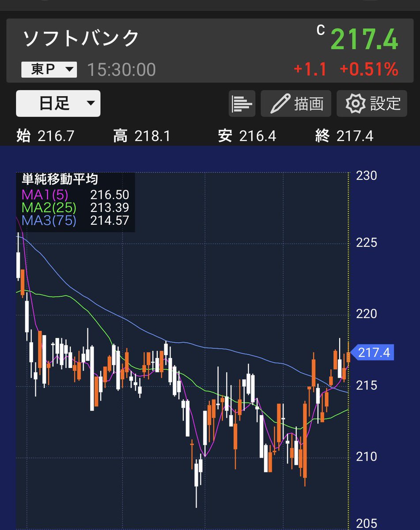Tap the 215 axis price label
Image resolution: width=420 pixels, height=530 pixels.
[x=367, y=385]
